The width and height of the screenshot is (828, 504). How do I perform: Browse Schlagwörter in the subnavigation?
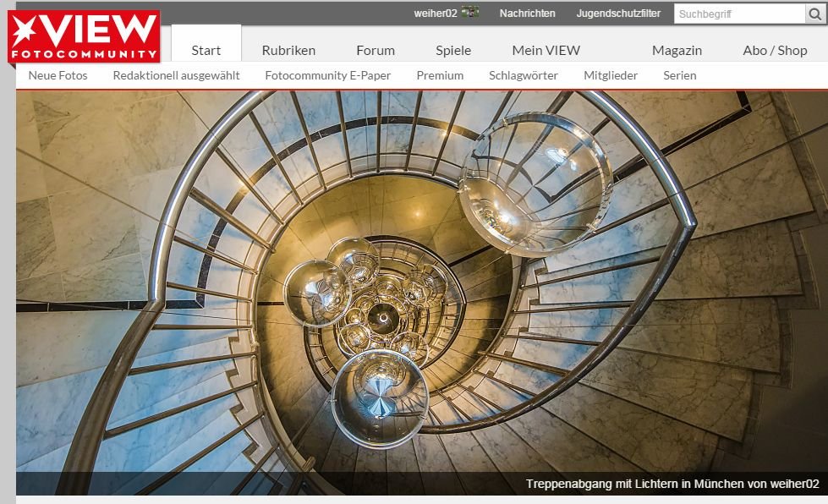pyautogui.click(x=523, y=75)
